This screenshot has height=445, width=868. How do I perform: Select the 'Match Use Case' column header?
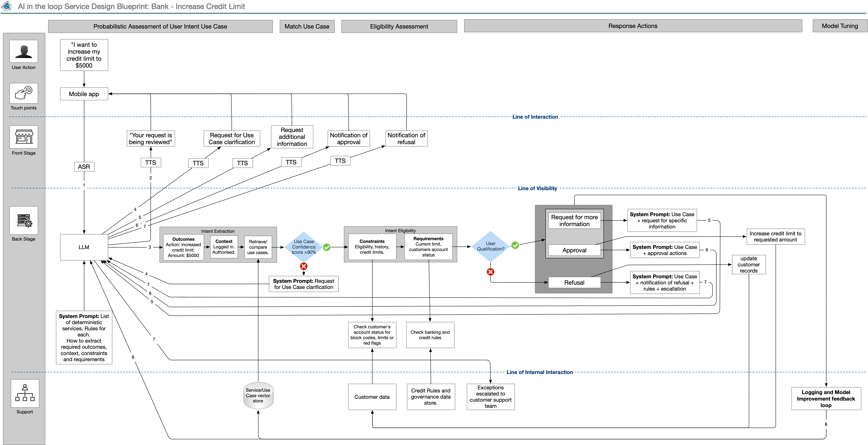[307, 26]
